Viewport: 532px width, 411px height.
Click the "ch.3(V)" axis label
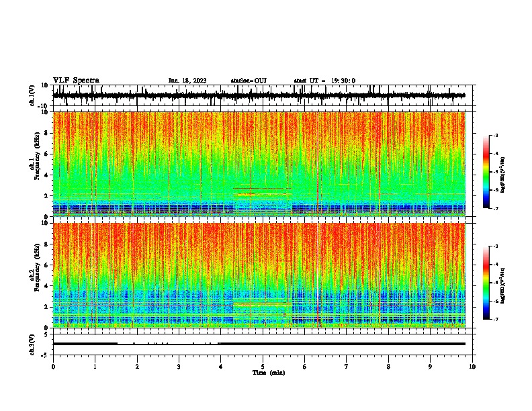32,345
